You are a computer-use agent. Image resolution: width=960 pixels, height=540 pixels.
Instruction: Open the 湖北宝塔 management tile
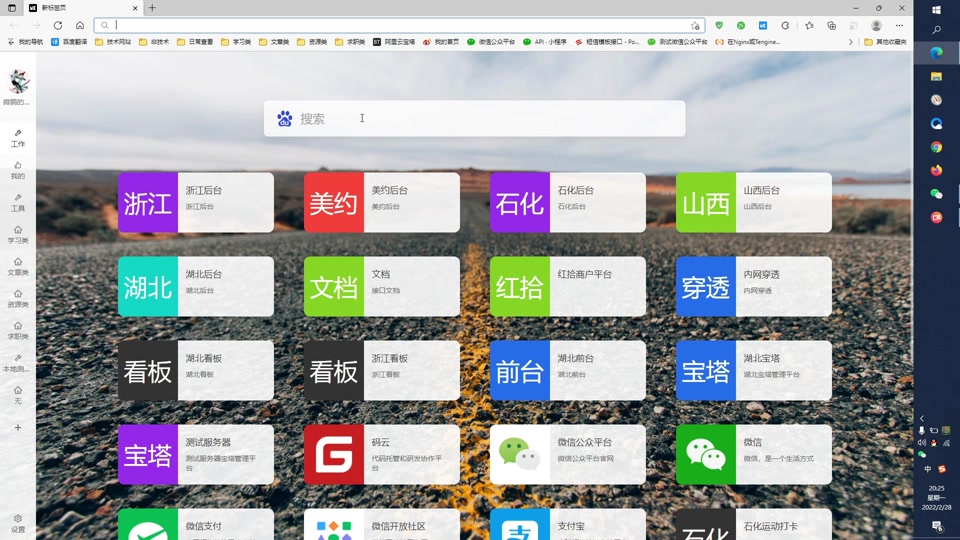coord(754,370)
